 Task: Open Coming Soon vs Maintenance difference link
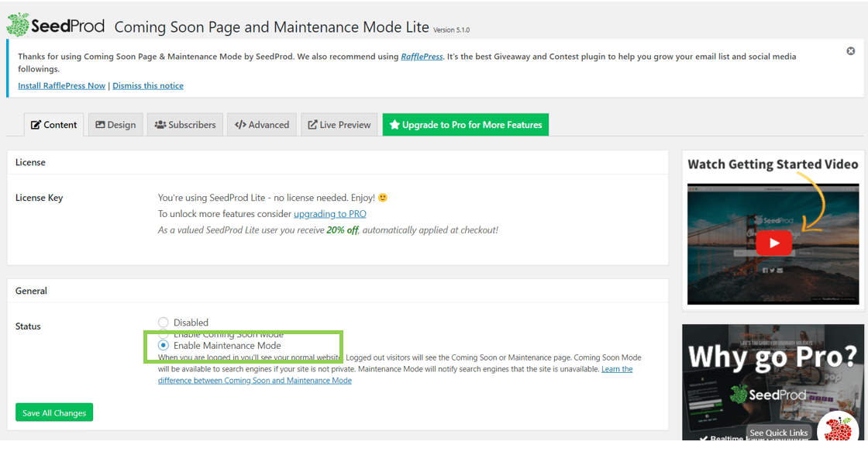[x=255, y=381]
